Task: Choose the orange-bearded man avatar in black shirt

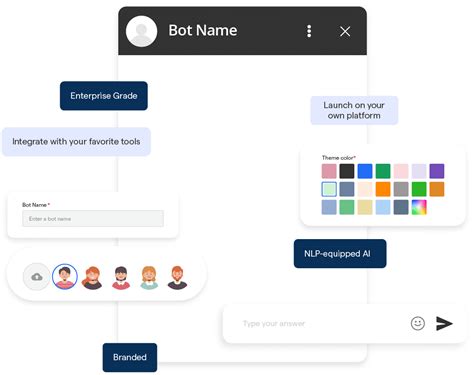Action: 177,277
